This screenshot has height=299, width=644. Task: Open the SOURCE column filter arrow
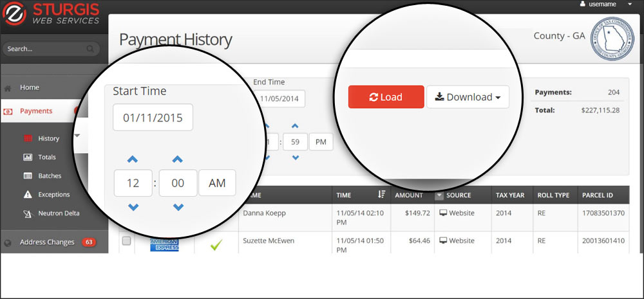pos(439,195)
